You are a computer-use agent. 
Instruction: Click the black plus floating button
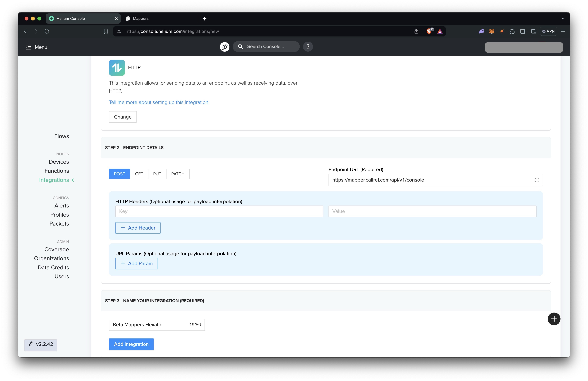click(554, 319)
